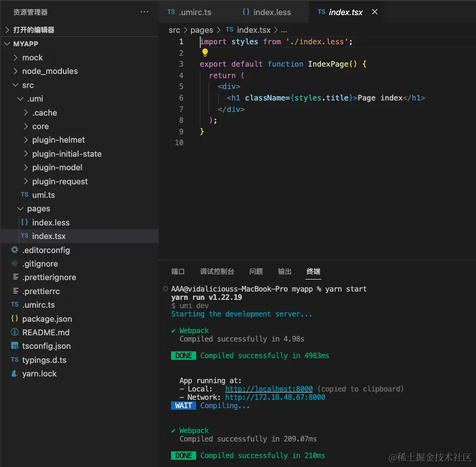Close the index.tsx editor tab
This screenshot has height=467, width=476.
click(x=375, y=12)
